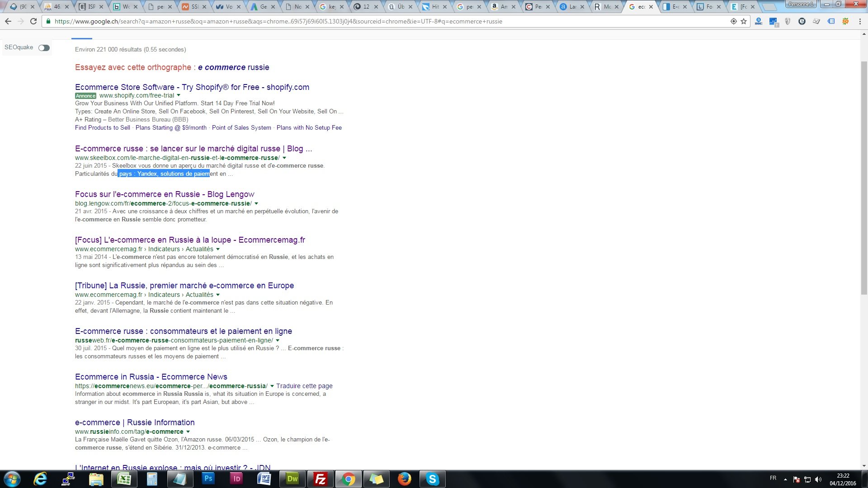The width and height of the screenshot is (868, 488).
Task: Open the SEOquake SQ extension icon
Action: [845, 21]
